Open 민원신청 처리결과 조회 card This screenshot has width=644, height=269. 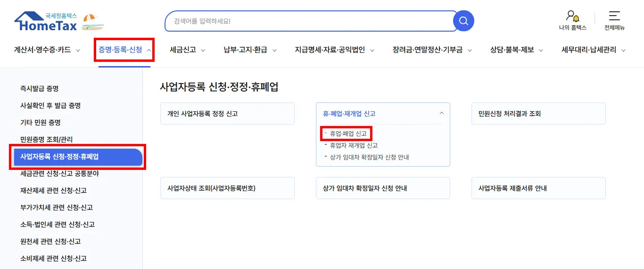(x=538, y=114)
